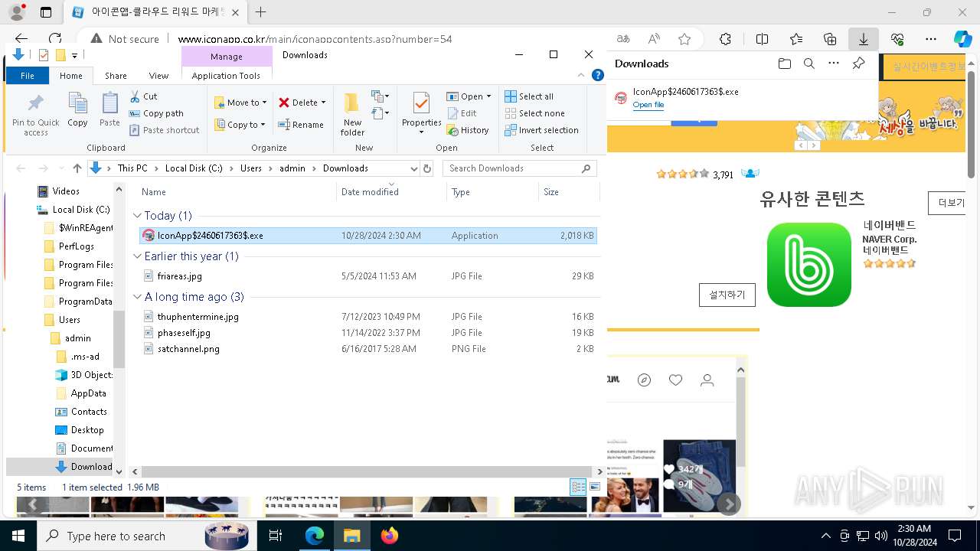Screen dimensions: 980x551
Task: Open Copy to dropdown
Action: tap(240, 125)
